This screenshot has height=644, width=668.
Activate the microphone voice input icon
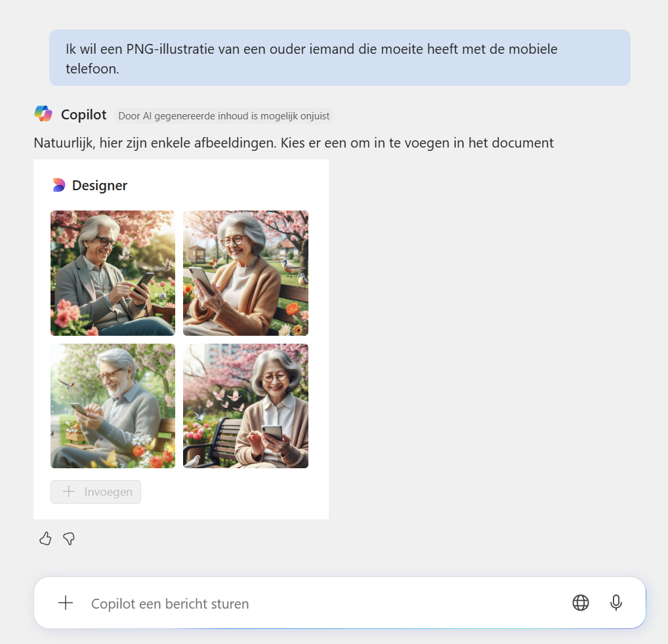[x=616, y=603]
